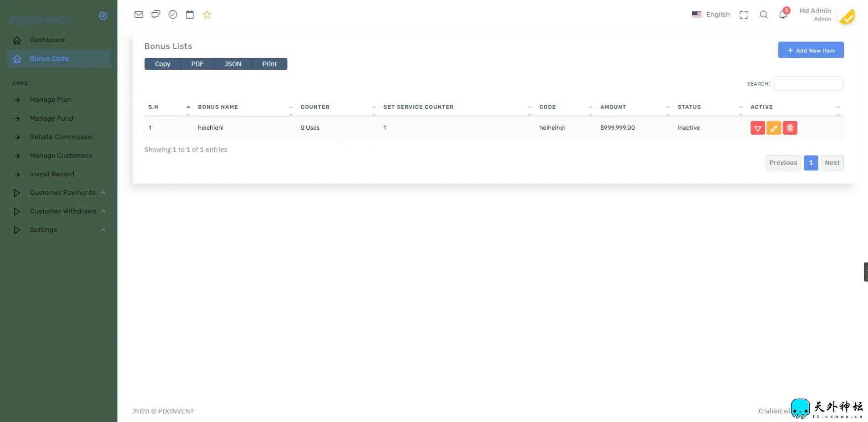The image size is (868, 422).
Task: Expand Customer Withdraws chevron
Action: click(103, 212)
